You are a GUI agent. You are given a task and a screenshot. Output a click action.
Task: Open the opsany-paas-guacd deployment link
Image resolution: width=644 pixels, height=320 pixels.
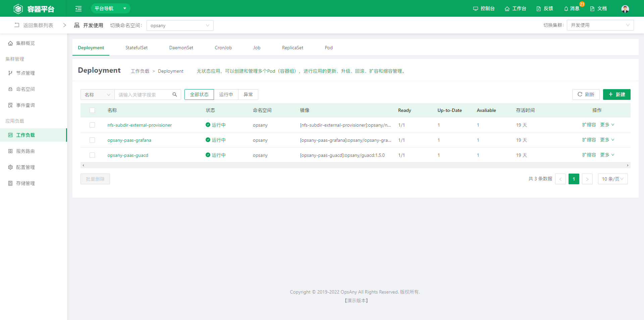128,155
